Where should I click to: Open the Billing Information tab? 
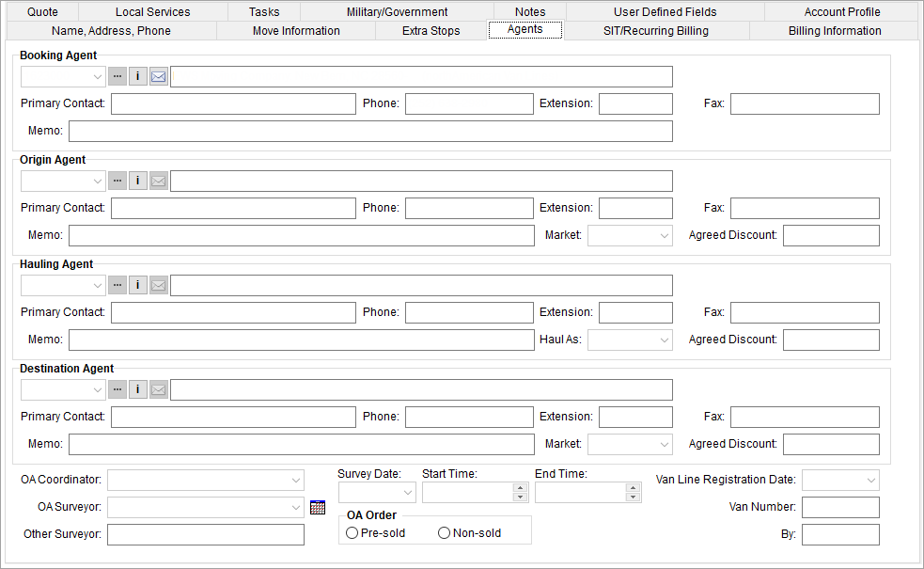coord(835,30)
